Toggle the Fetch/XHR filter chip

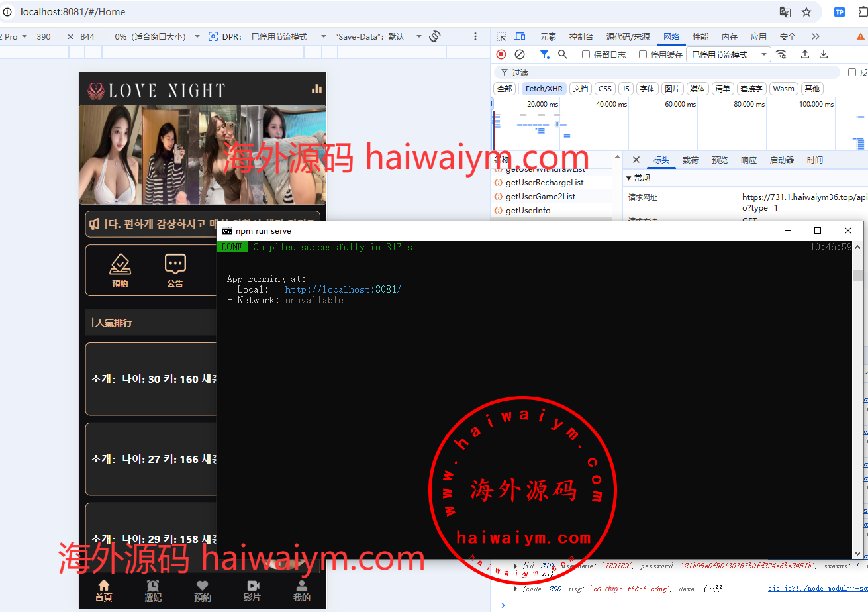click(544, 89)
